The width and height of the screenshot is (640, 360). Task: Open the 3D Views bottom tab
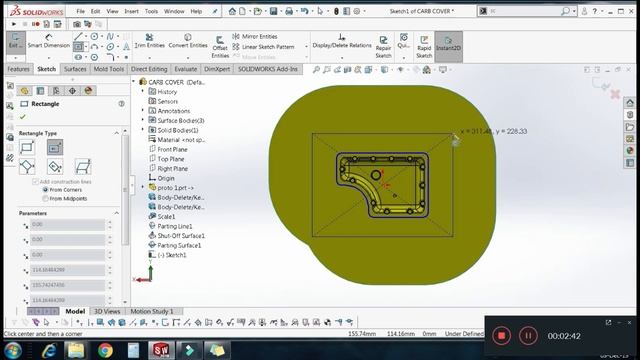click(107, 311)
